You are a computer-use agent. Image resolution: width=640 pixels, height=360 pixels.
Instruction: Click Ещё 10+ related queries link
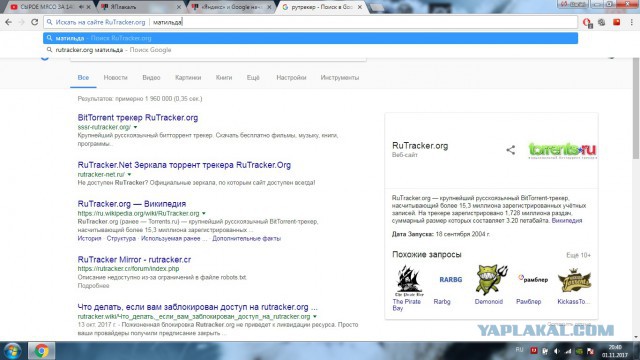578,255
